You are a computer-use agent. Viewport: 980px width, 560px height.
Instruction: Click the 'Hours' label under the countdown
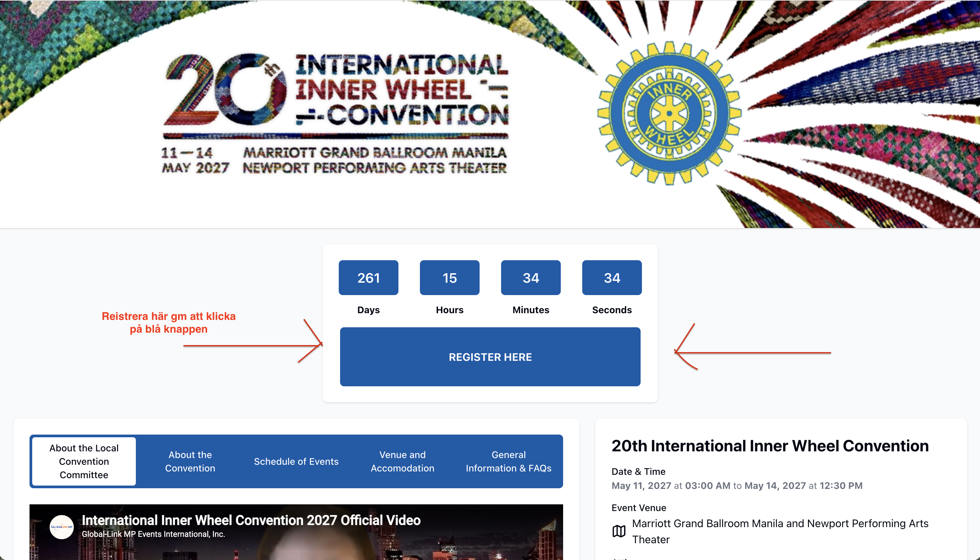pyautogui.click(x=450, y=310)
